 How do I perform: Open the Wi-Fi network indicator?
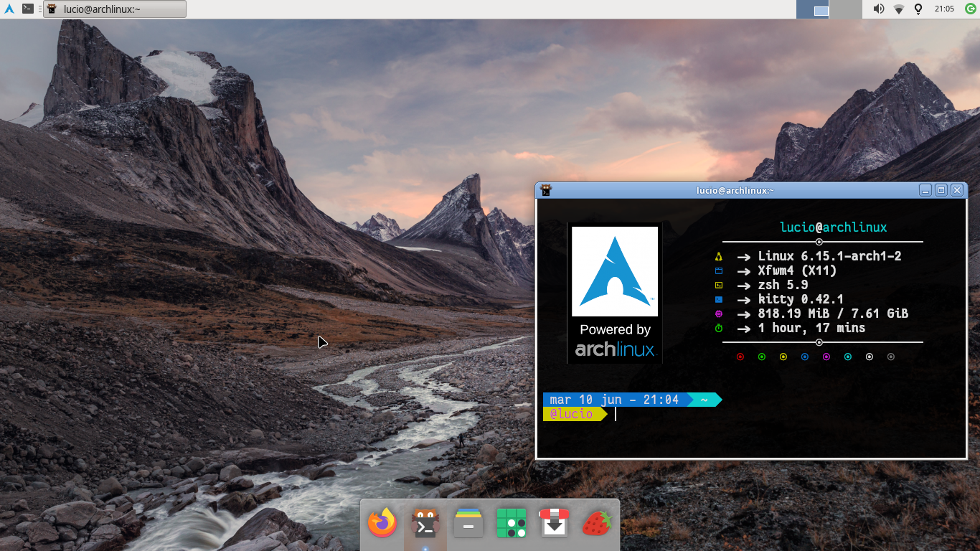click(898, 9)
